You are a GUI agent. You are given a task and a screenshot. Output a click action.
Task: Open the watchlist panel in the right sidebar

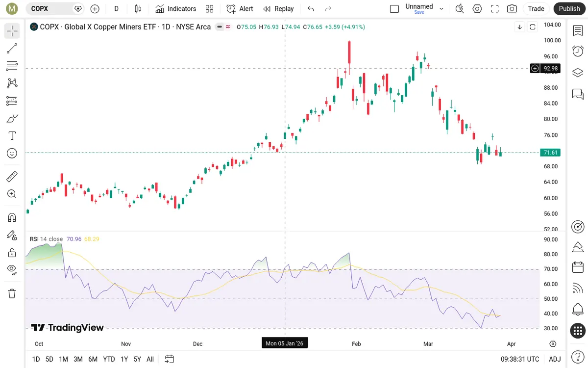click(x=578, y=31)
